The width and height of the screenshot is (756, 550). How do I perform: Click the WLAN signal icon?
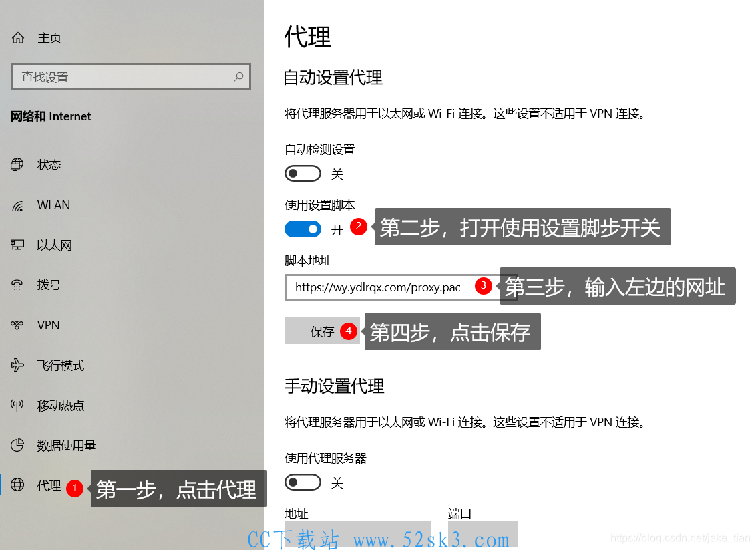click(x=17, y=206)
